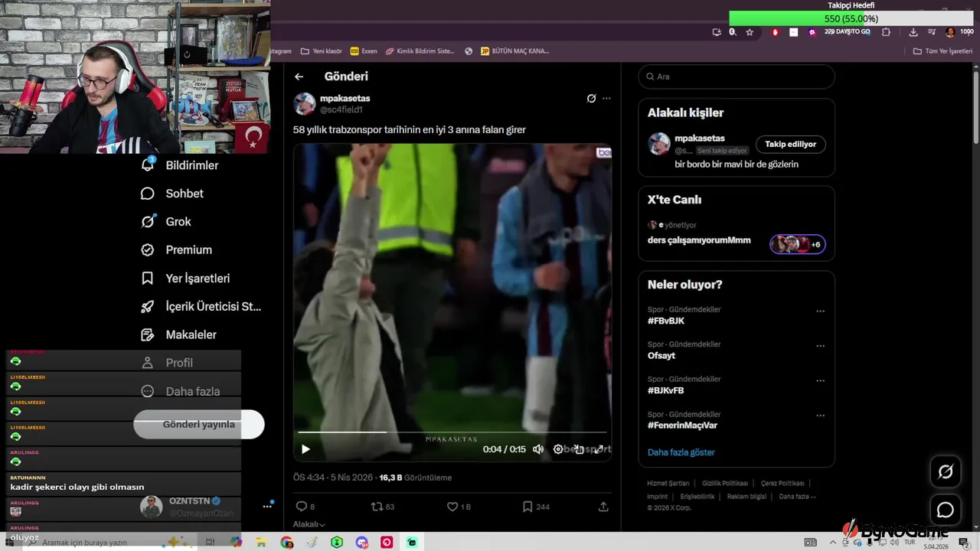This screenshot has height=551, width=980.
Task: Open the Grok floating button
Action: [946, 472]
